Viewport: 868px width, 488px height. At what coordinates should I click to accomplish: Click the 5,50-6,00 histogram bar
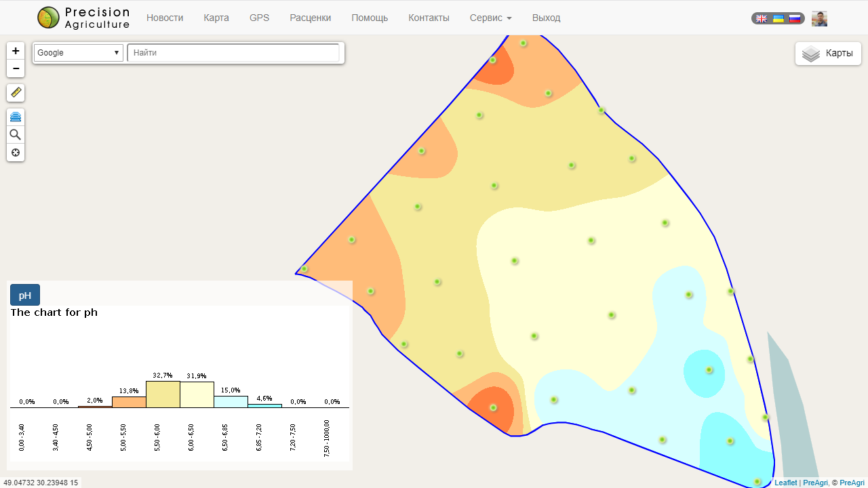point(163,394)
